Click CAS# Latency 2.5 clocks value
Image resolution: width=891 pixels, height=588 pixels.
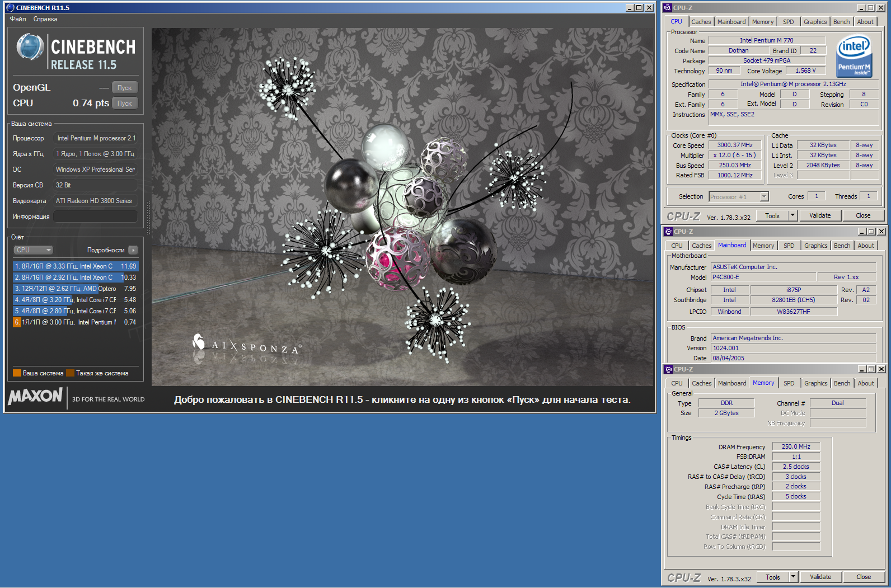(796, 467)
